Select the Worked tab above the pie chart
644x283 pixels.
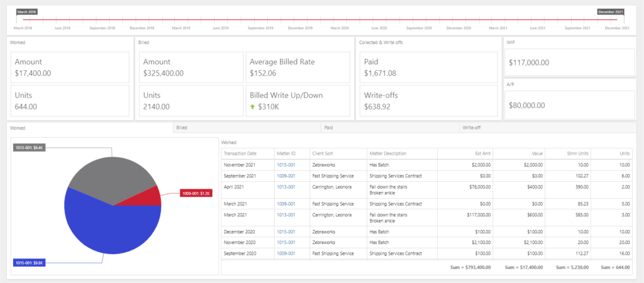18,128
